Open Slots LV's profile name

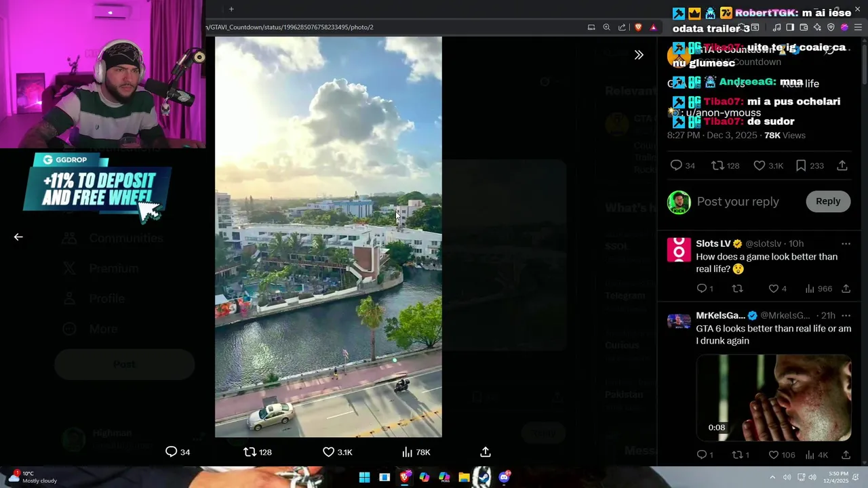pyautogui.click(x=713, y=243)
